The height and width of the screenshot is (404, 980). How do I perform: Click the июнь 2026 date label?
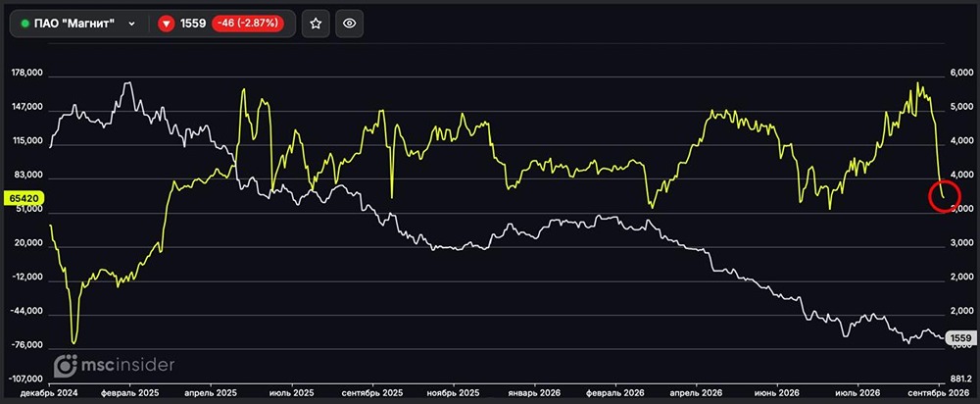(777, 393)
